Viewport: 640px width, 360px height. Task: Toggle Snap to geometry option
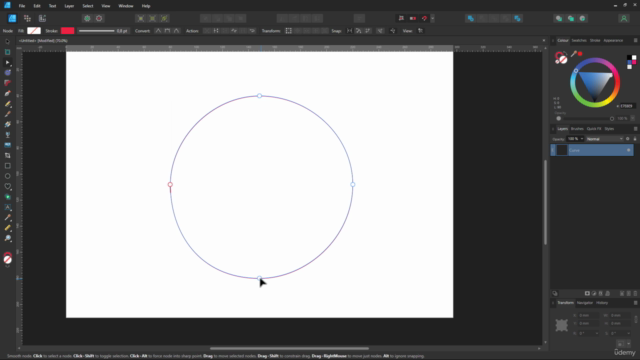coord(358,31)
